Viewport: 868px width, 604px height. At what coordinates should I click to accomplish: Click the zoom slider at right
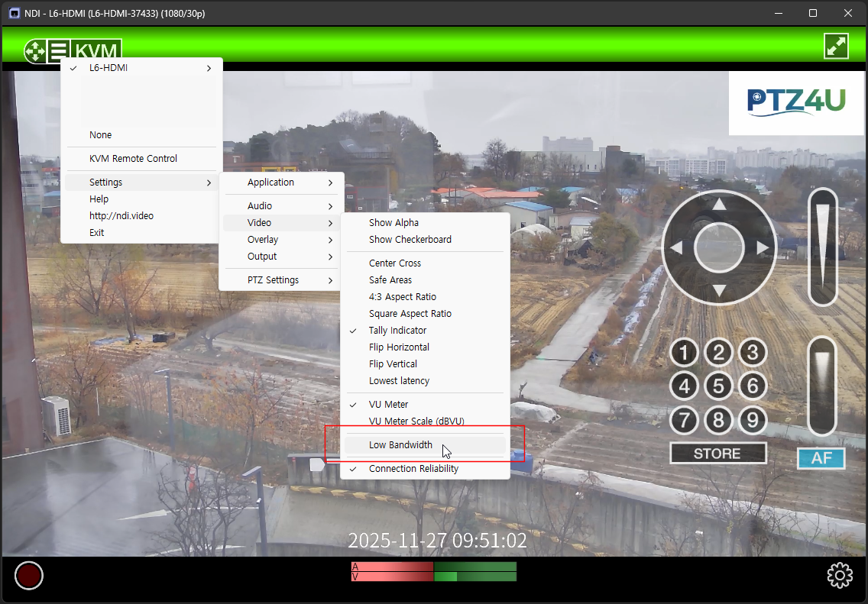click(x=823, y=247)
